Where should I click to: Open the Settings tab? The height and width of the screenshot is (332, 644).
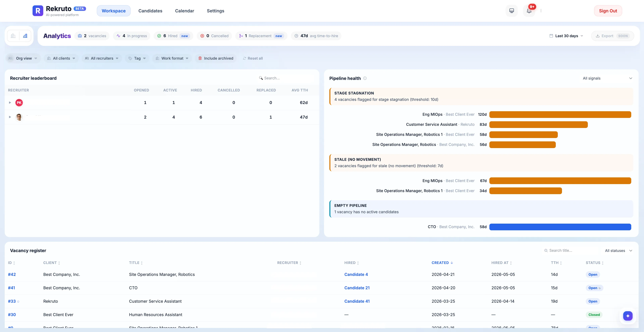[216, 11]
